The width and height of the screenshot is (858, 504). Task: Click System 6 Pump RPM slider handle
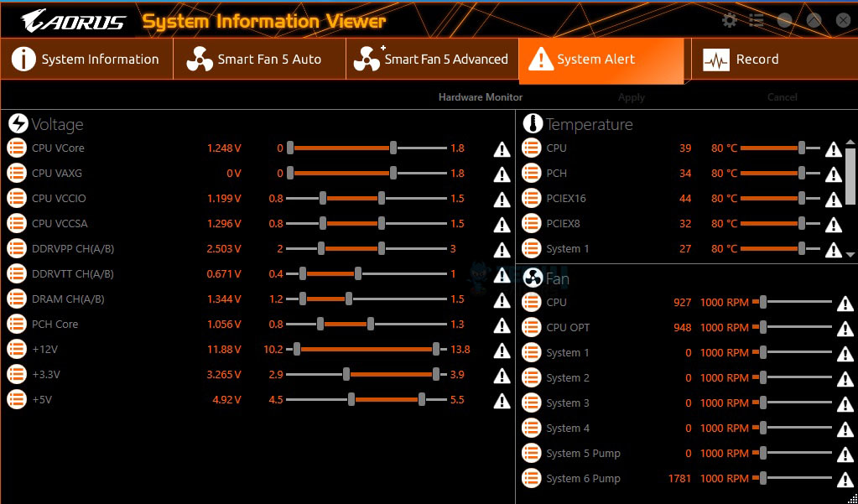[x=762, y=478]
